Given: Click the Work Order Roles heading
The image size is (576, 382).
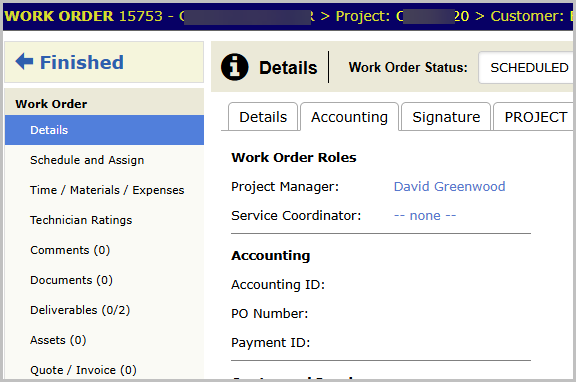Looking at the screenshot, I should point(294,158).
